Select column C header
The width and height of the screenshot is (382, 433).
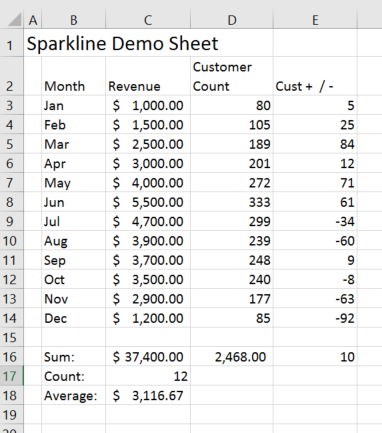coord(148,20)
